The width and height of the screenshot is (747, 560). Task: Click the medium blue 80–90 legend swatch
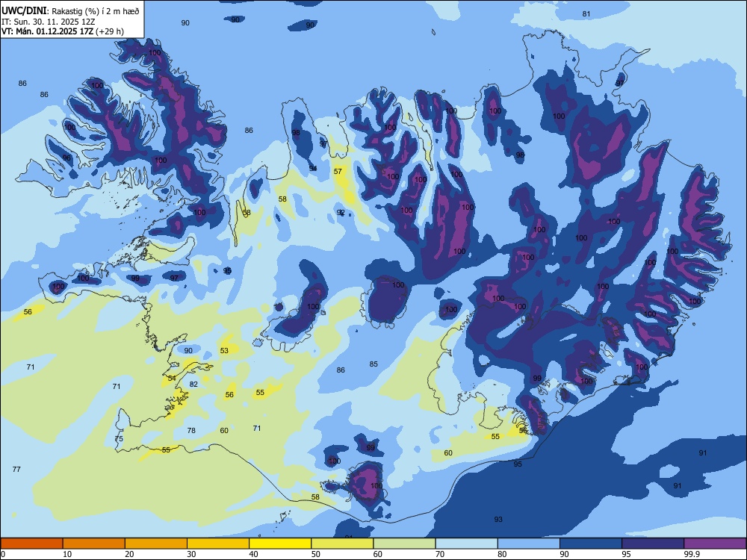pyautogui.click(x=529, y=544)
